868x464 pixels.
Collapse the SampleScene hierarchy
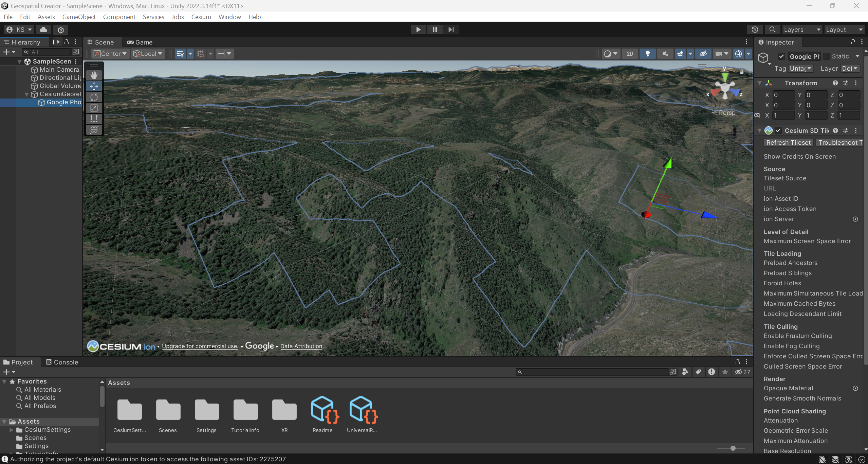20,61
